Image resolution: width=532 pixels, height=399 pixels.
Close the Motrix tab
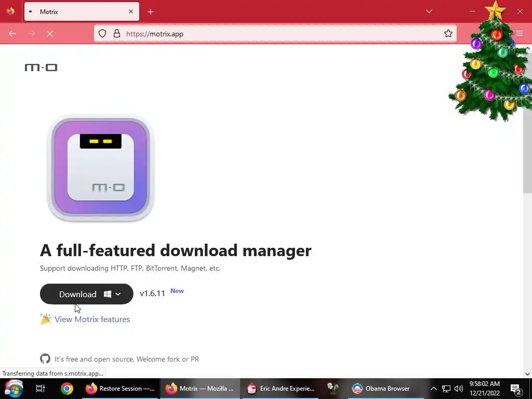(x=131, y=11)
